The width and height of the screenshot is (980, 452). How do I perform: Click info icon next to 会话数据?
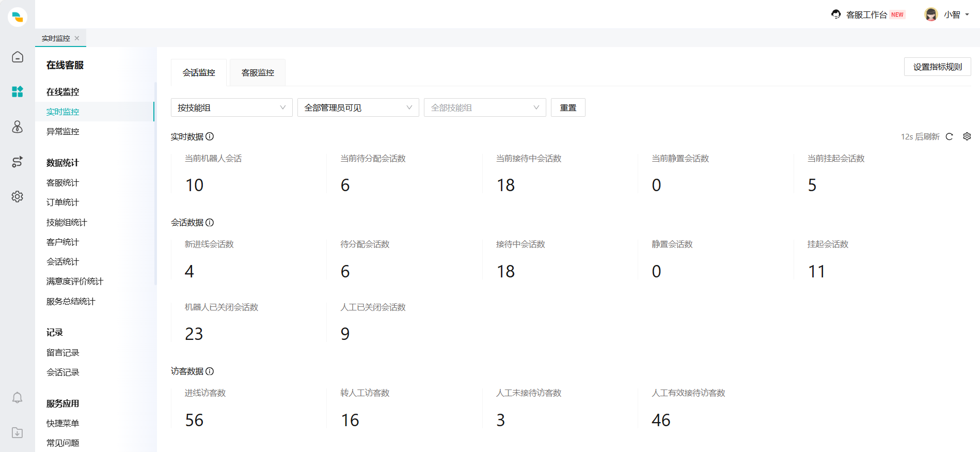[x=210, y=223]
